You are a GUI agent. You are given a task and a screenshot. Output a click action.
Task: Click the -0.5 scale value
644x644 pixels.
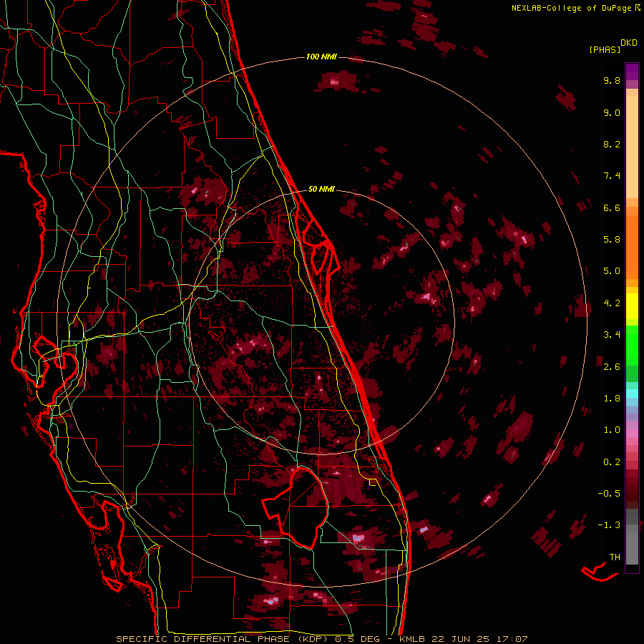(x=609, y=494)
